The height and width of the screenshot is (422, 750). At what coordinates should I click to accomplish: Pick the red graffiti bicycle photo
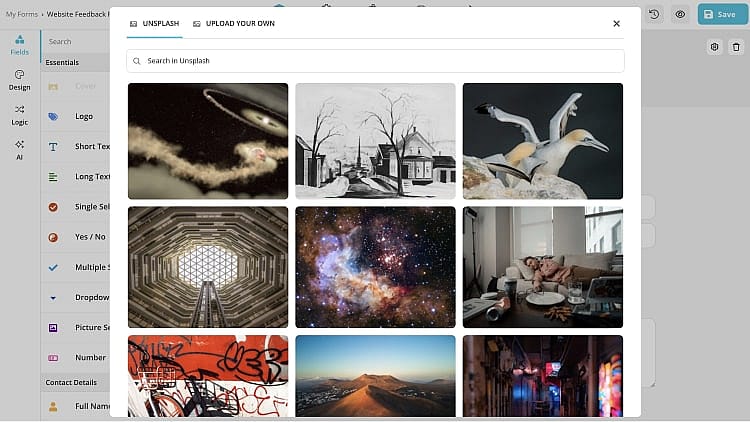tap(208, 376)
